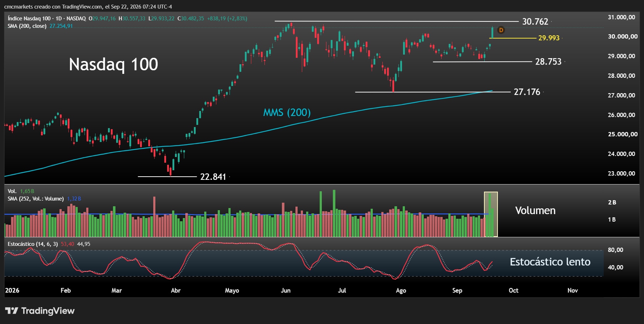Click the low value 29.933,22 in the legend

[163, 18]
